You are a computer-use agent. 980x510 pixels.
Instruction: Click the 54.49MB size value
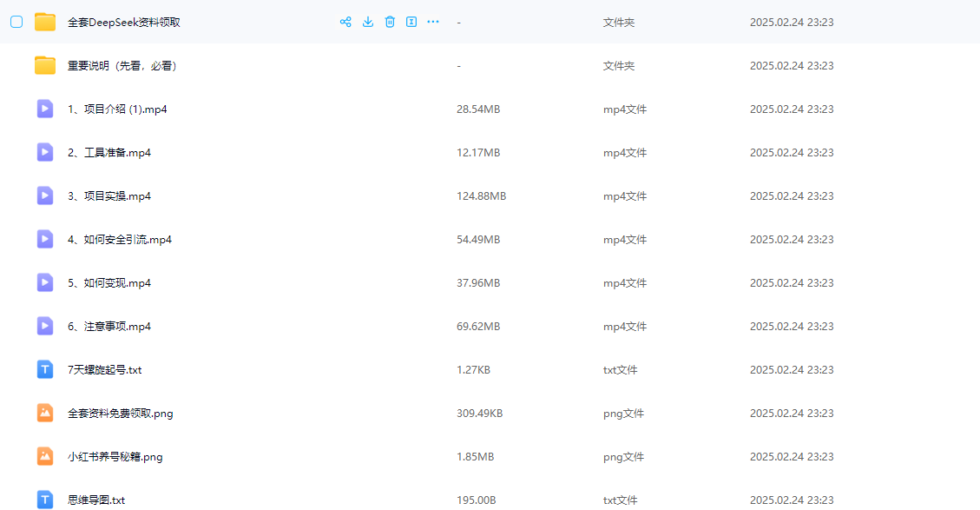[478, 240]
